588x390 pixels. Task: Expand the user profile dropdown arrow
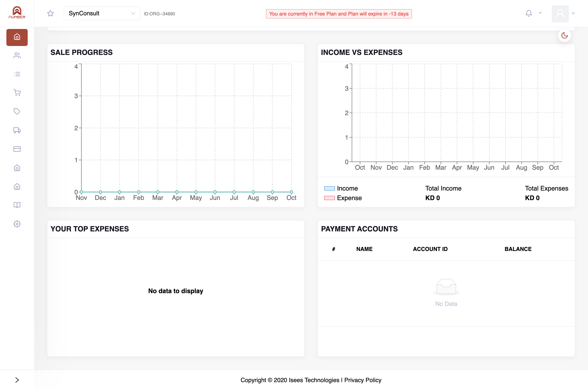coord(573,14)
